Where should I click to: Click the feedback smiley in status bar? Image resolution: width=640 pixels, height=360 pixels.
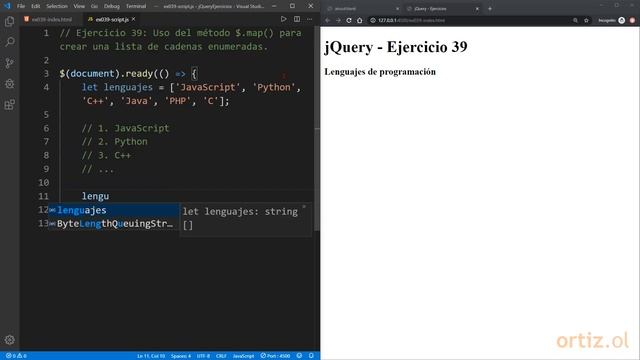click(x=299, y=356)
